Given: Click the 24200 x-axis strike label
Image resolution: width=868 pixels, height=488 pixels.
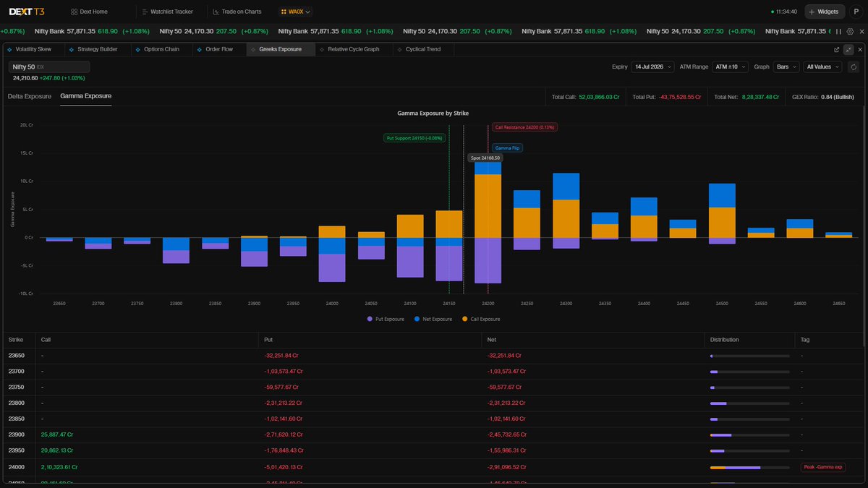Looking at the screenshot, I should coord(488,304).
